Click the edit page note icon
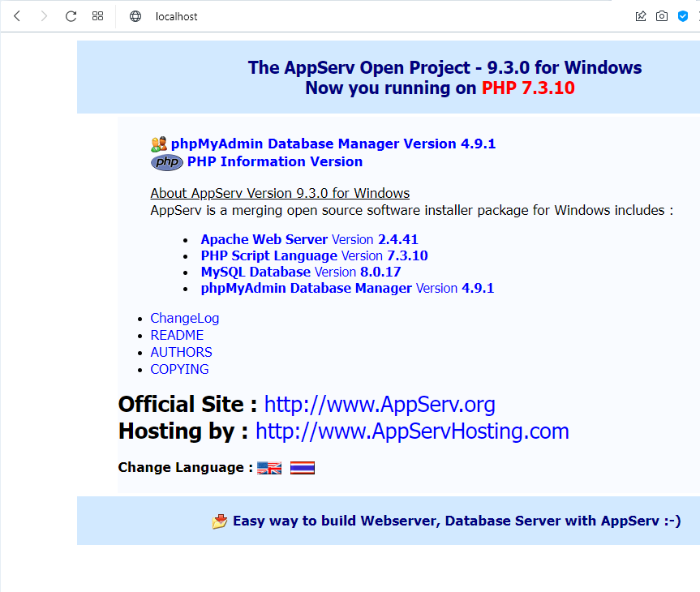The height and width of the screenshot is (592, 700). (x=641, y=16)
